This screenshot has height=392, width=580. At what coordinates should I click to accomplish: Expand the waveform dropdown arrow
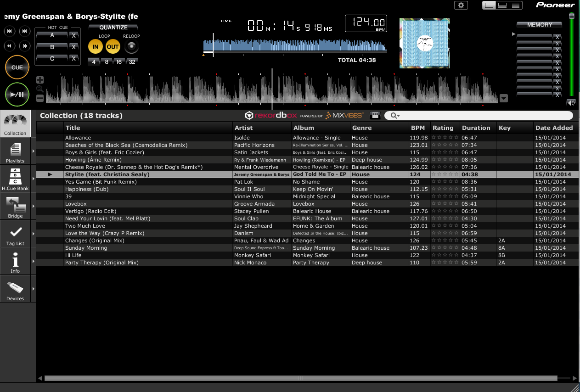504,98
